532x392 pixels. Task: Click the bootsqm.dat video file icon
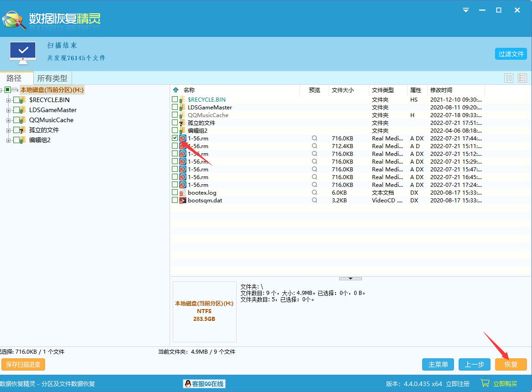click(x=183, y=200)
